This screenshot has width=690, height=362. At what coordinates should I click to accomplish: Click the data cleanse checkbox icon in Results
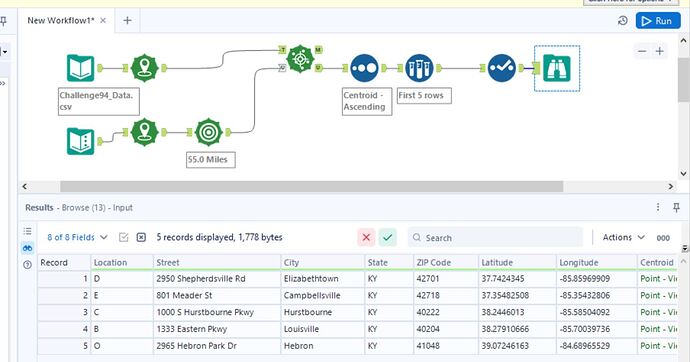click(x=124, y=238)
